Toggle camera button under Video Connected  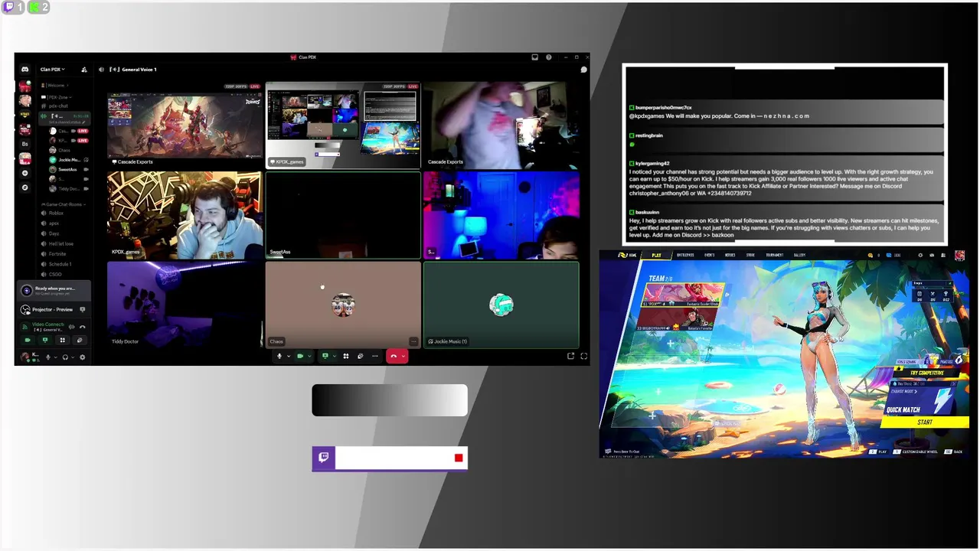[28, 340]
